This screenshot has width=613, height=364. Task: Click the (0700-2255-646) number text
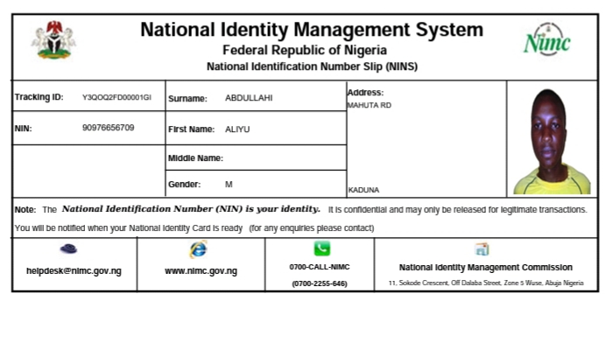coord(320,283)
